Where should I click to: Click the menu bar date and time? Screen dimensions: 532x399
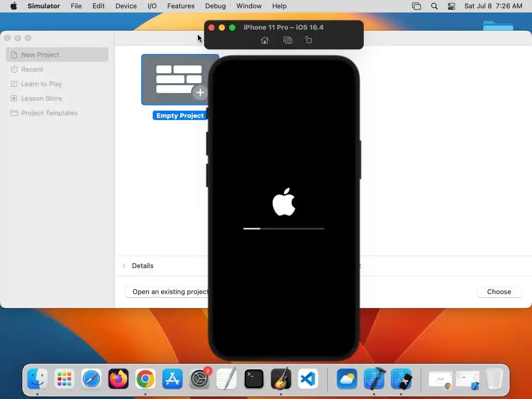coord(494,6)
